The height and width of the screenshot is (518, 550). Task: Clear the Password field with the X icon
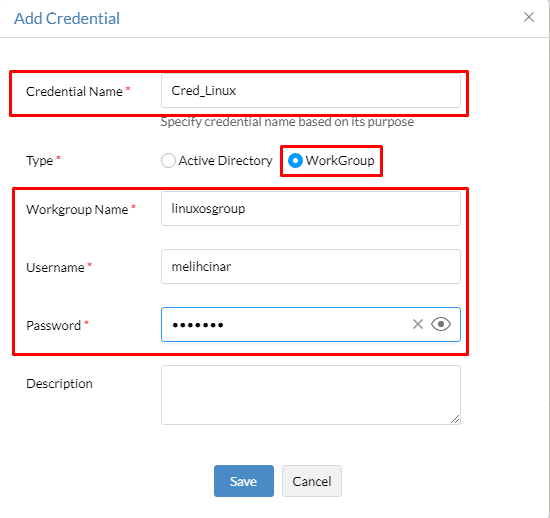[418, 324]
